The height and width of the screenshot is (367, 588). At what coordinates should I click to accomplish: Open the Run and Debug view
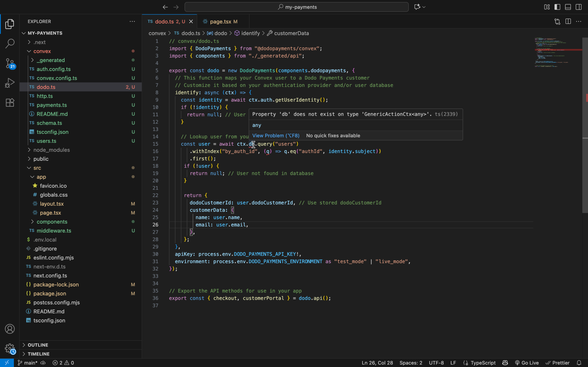point(10,83)
